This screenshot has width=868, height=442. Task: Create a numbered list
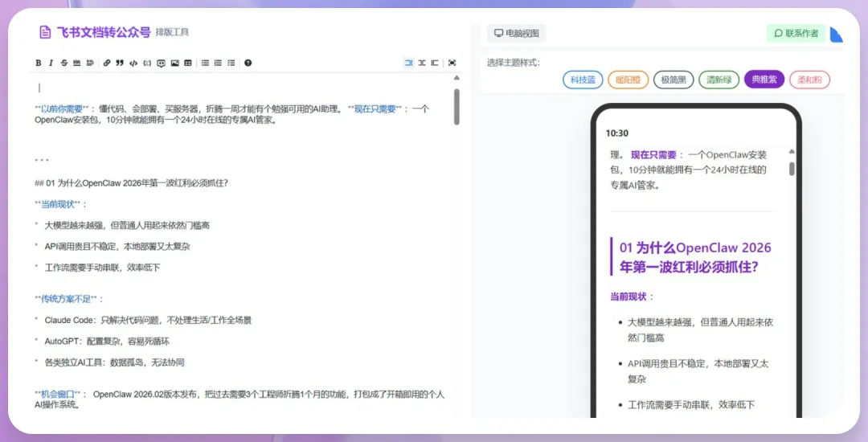218,63
